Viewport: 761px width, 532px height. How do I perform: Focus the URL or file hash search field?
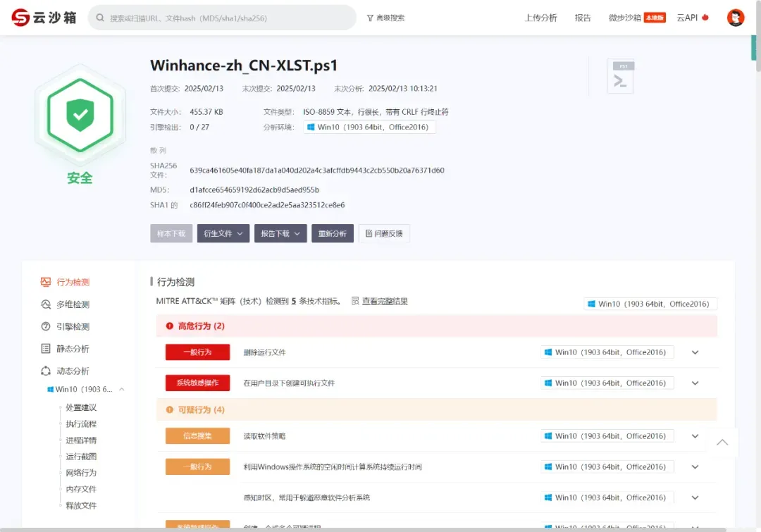[222, 18]
